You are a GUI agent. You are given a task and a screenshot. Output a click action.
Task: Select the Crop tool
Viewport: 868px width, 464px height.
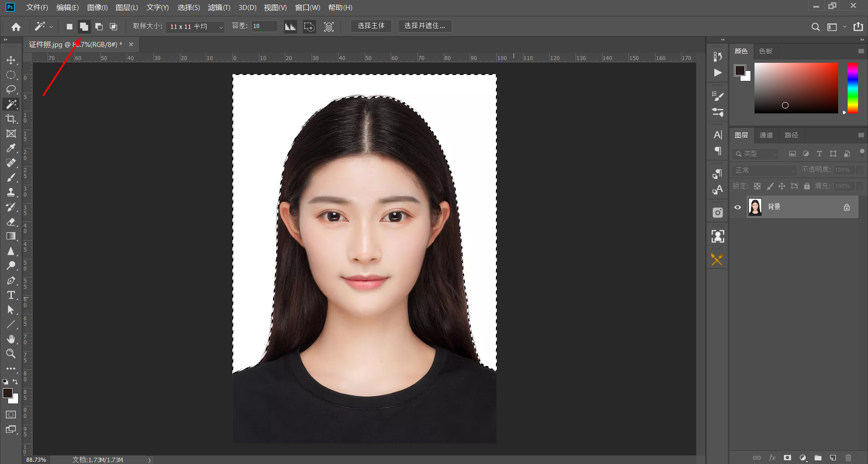11,119
